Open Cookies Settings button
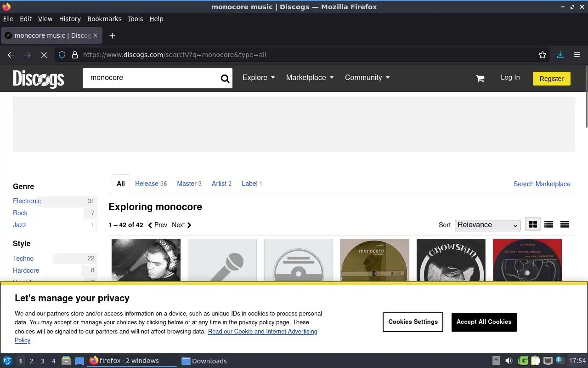The height and width of the screenshot is (368, 588). (x=413, y=322)
